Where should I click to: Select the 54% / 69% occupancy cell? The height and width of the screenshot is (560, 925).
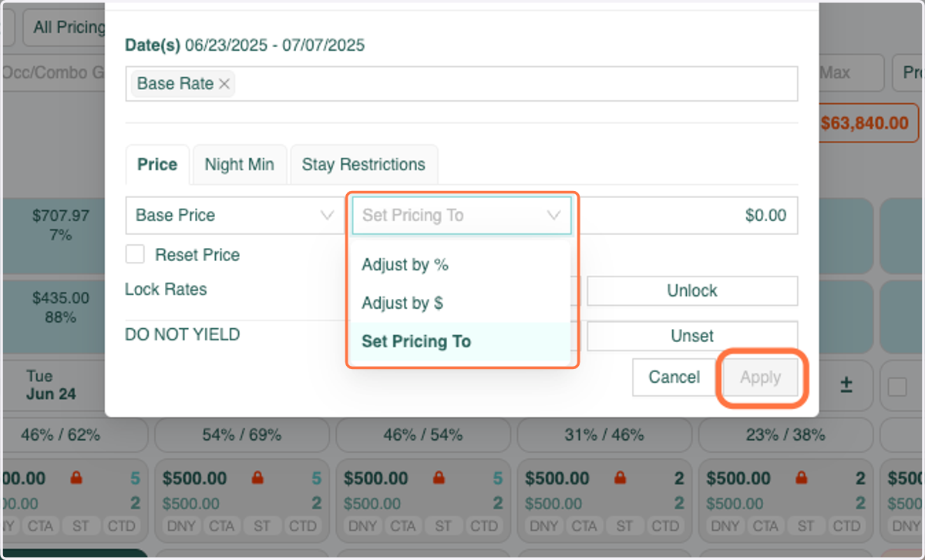point(242,435)
